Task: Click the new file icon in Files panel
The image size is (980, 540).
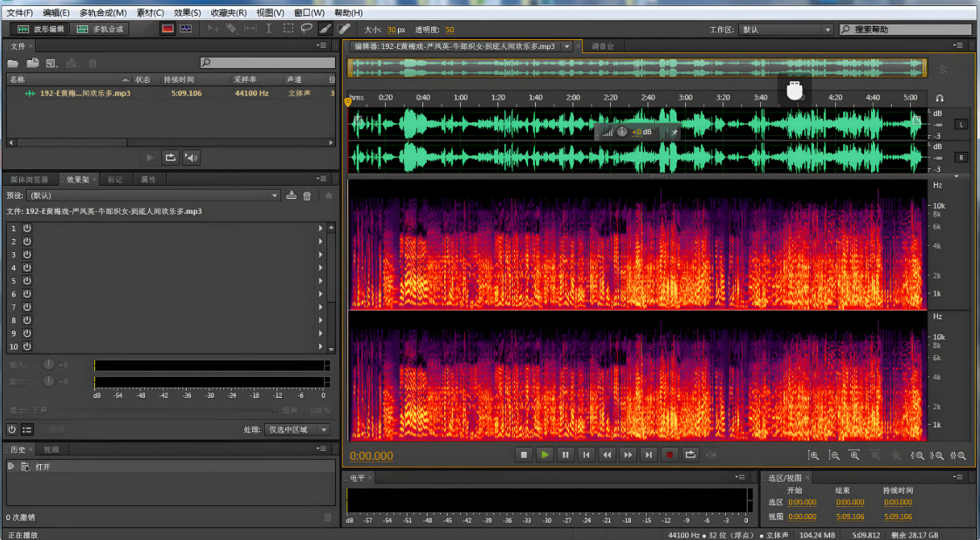Action: pos(51,63)
